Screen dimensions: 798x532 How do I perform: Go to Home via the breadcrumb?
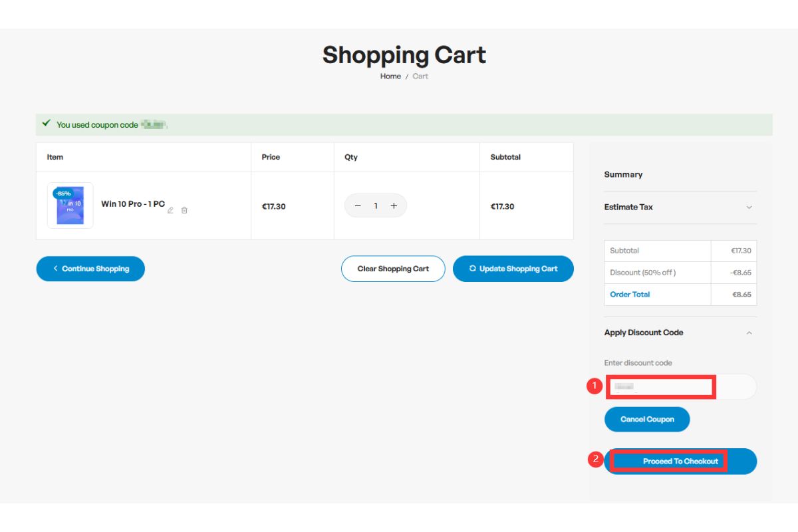390,76
